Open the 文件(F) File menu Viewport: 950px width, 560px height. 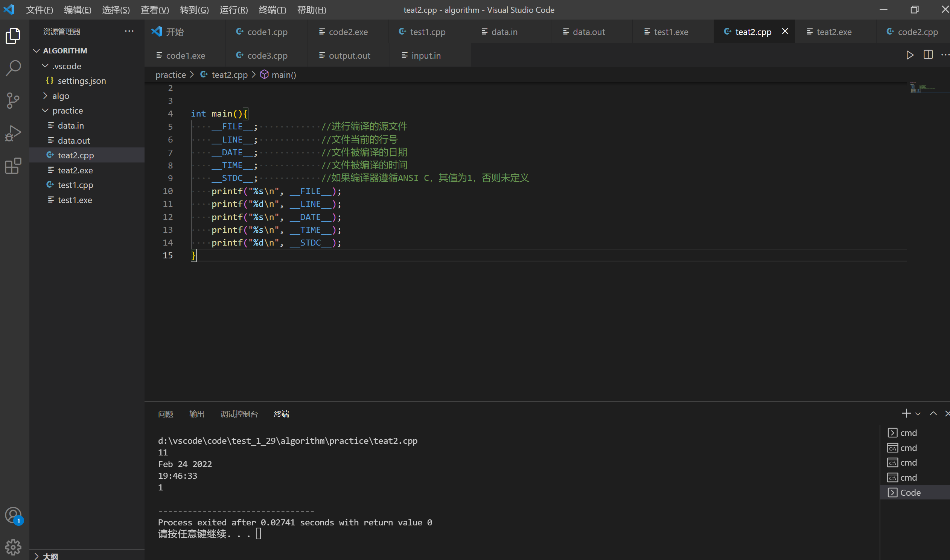pos(40,10)
